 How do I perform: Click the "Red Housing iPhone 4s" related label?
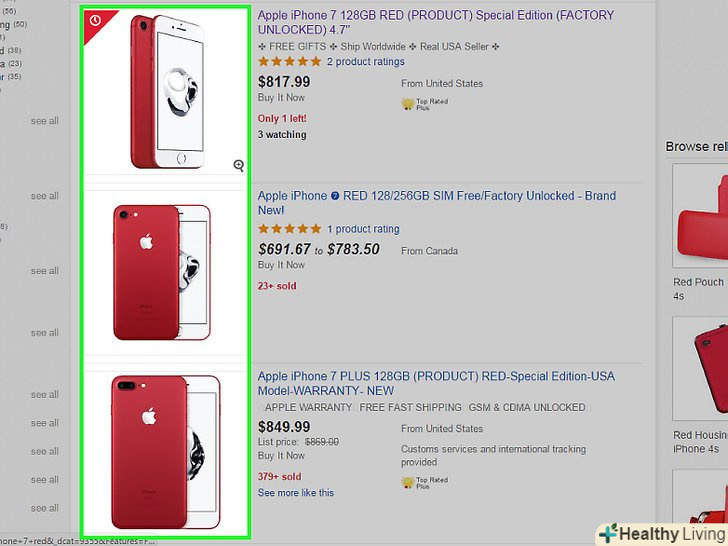point(700,442)
